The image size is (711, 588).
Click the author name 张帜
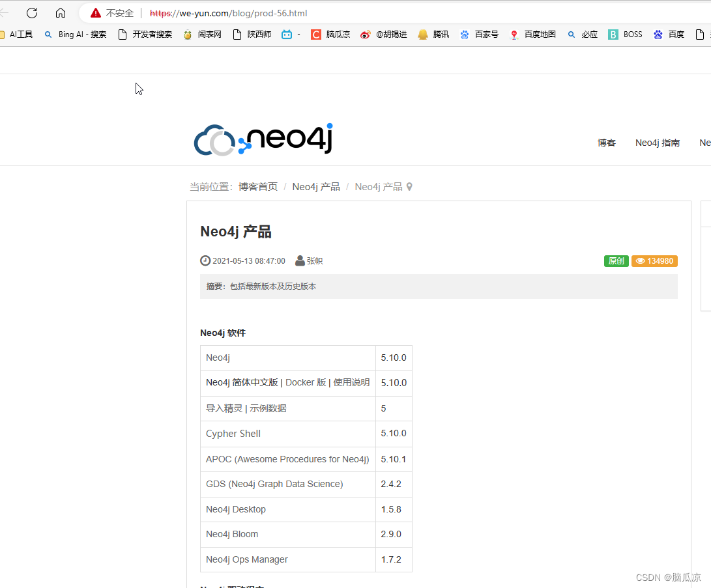315,261
